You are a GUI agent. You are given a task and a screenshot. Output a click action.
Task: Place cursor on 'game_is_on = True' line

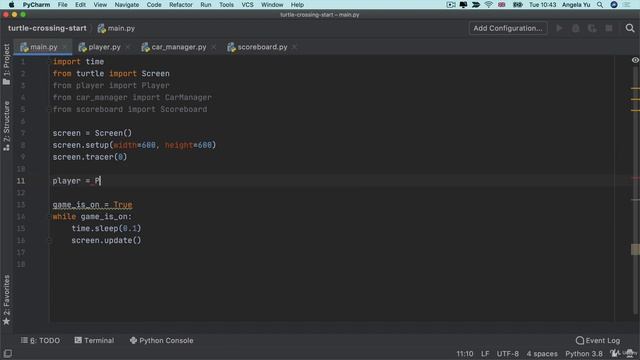pyautogui.click(x=92, y=204)
